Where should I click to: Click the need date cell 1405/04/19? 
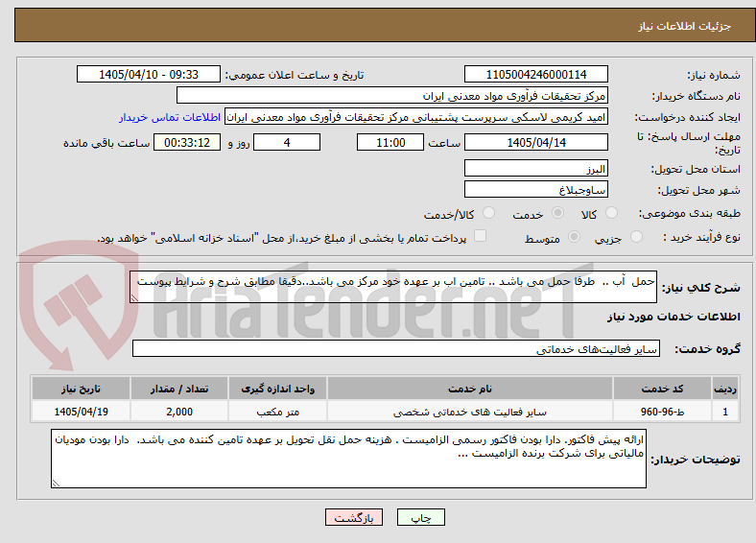(x=81, y=412)
